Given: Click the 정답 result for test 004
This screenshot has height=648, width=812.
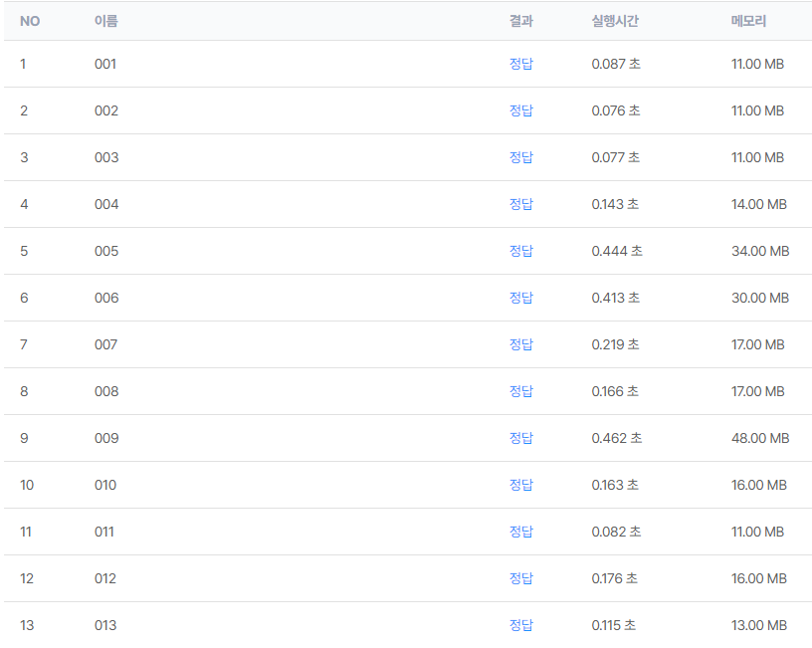Looking at the screenshot, I should tap(521, 204).
